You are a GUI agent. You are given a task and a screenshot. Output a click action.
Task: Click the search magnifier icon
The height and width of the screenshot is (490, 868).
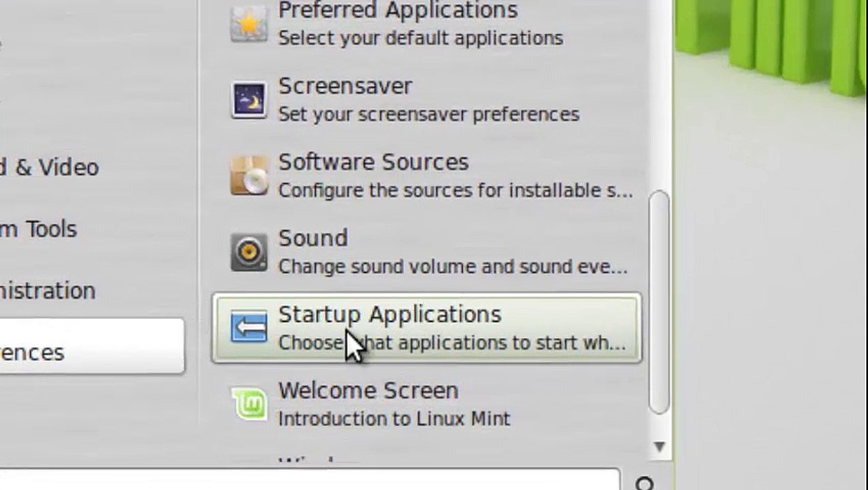coord(645,483)
